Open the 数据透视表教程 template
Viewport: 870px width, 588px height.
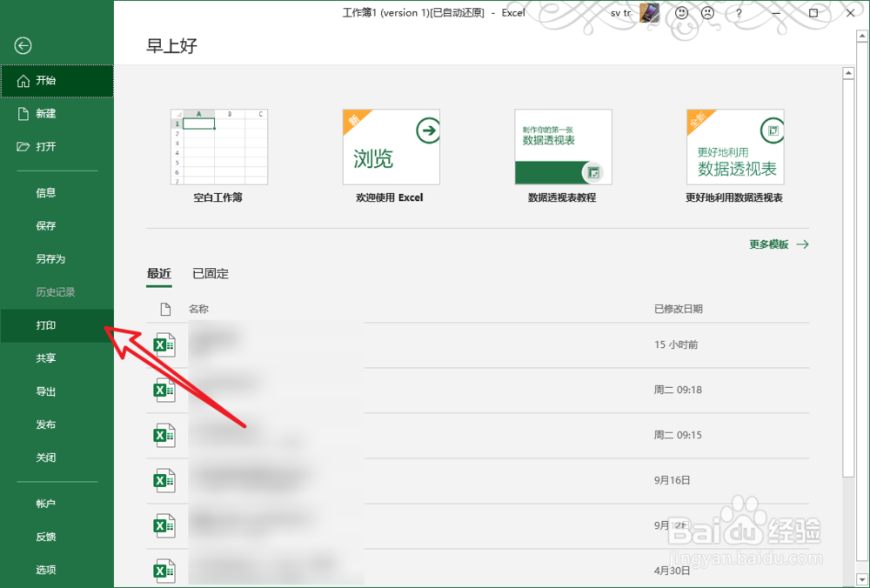click(x=563, y=157)
